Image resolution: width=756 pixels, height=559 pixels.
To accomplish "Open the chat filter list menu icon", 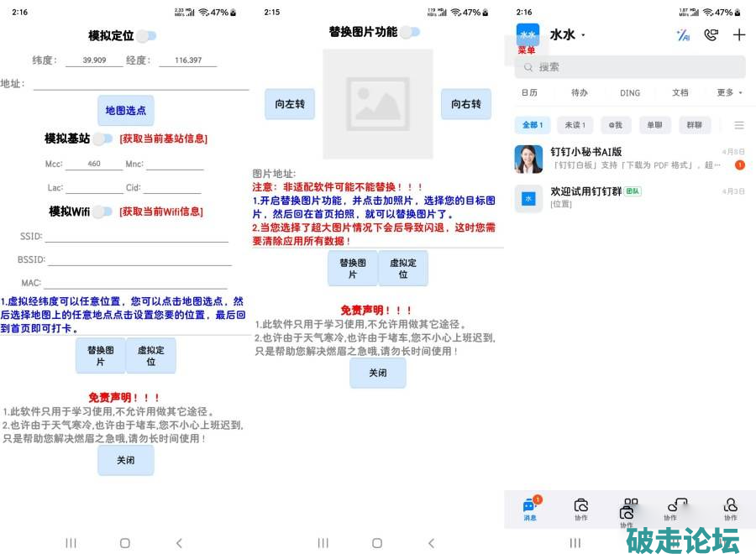I will (x=739, y=125).
